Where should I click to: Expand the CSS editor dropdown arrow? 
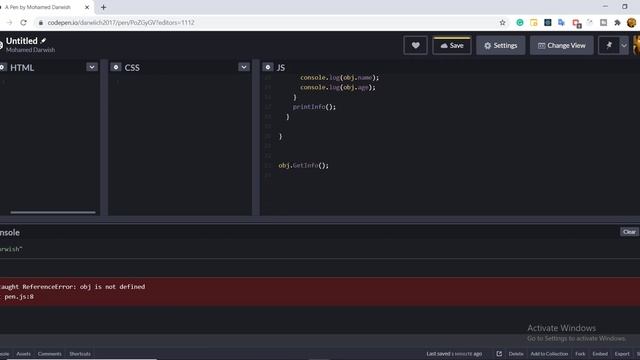click(244, 67)
